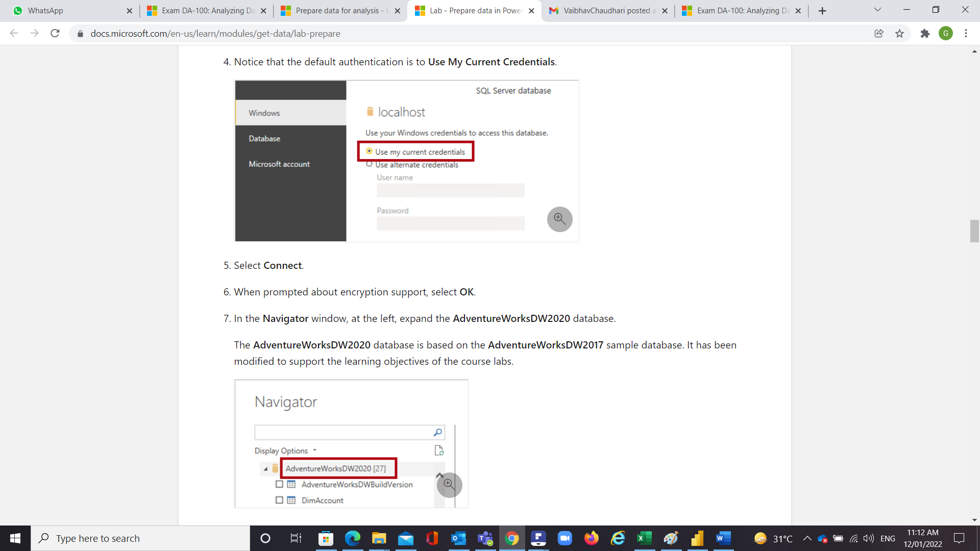The height and width of the screenshot is (551, 980).
Task: Open network Wi-Fi status in tray
Action: tap(853, 538)
